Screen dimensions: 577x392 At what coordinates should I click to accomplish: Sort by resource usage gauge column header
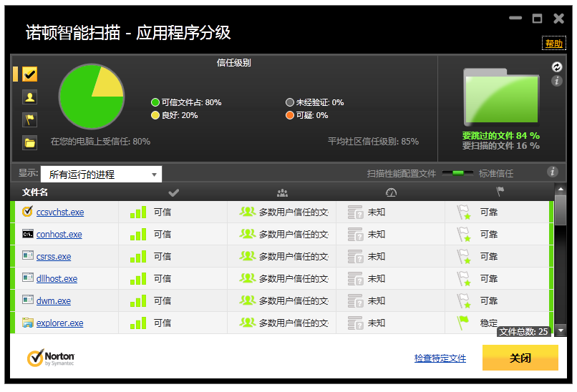point(391,192)
